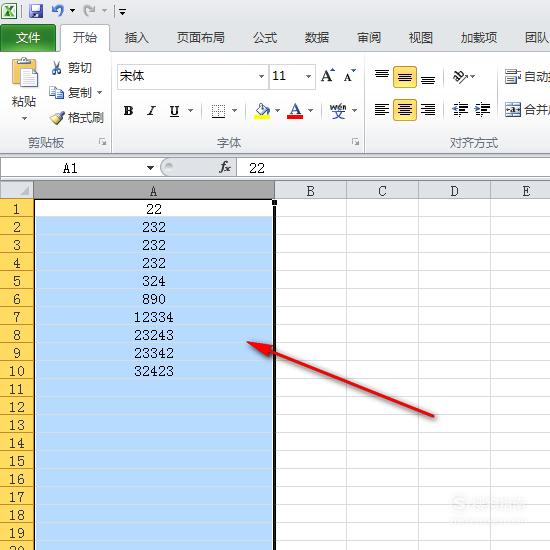550x550 pixels.
Task: Expand the Paste options arrow
Action: tap(24, 119)
